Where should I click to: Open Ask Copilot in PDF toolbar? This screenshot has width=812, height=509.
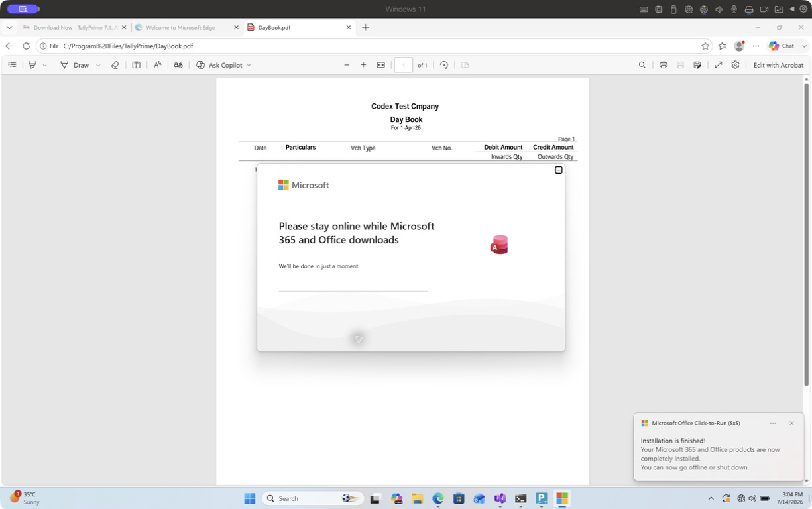(x=219, y=65)
